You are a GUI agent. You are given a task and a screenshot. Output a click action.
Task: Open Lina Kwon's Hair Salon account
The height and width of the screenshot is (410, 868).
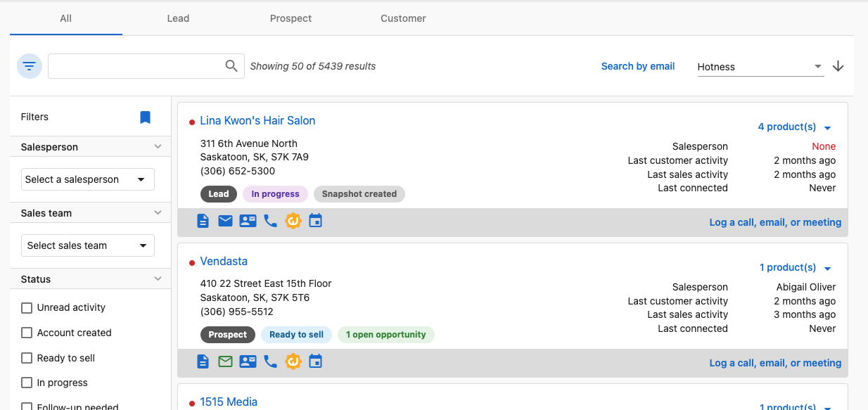pyautogui.click(x=257, y=121)
